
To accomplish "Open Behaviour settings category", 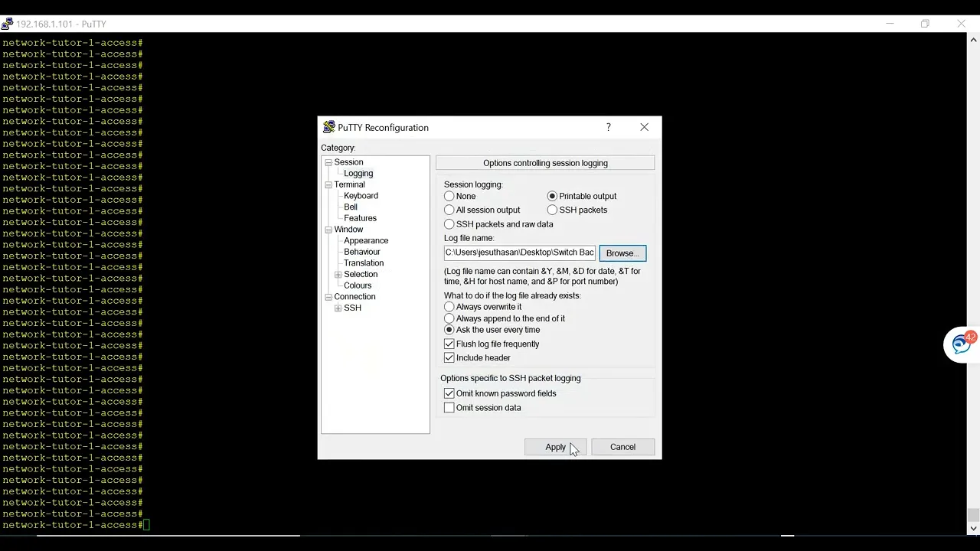I will [x=362, y=252].
